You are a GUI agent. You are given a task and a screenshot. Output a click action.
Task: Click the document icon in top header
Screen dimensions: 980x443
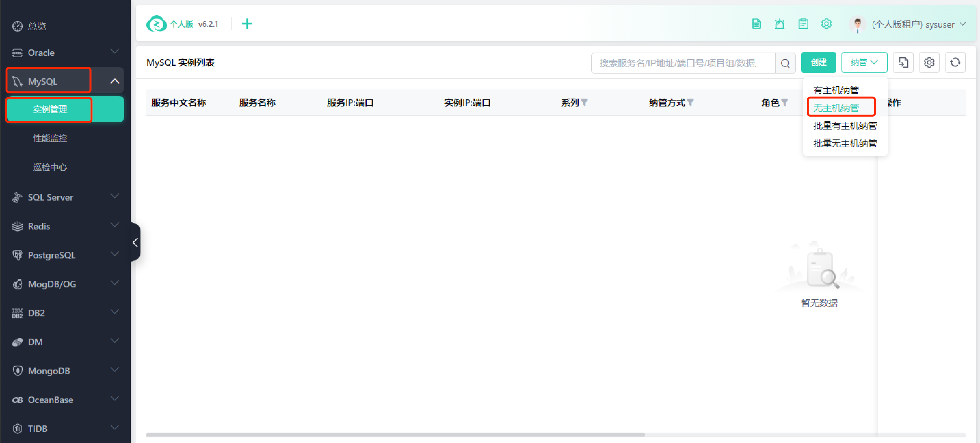tap(756, 24)
